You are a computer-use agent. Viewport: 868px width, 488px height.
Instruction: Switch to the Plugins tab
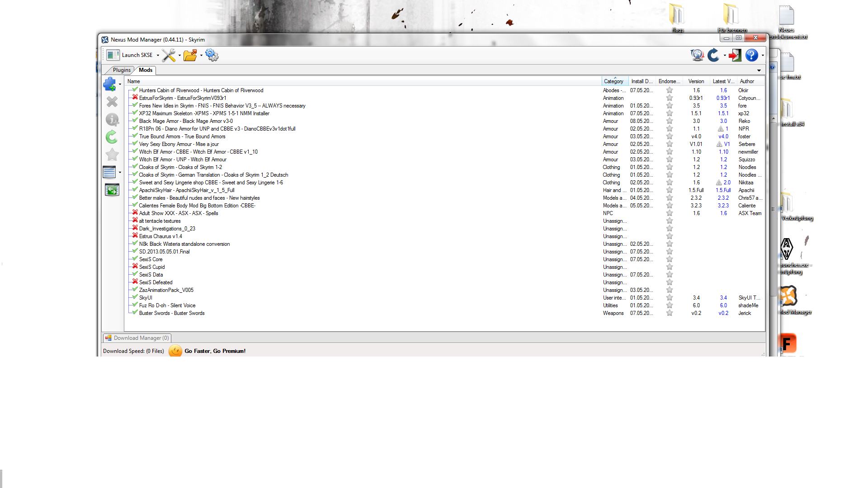tap(121, 70)
